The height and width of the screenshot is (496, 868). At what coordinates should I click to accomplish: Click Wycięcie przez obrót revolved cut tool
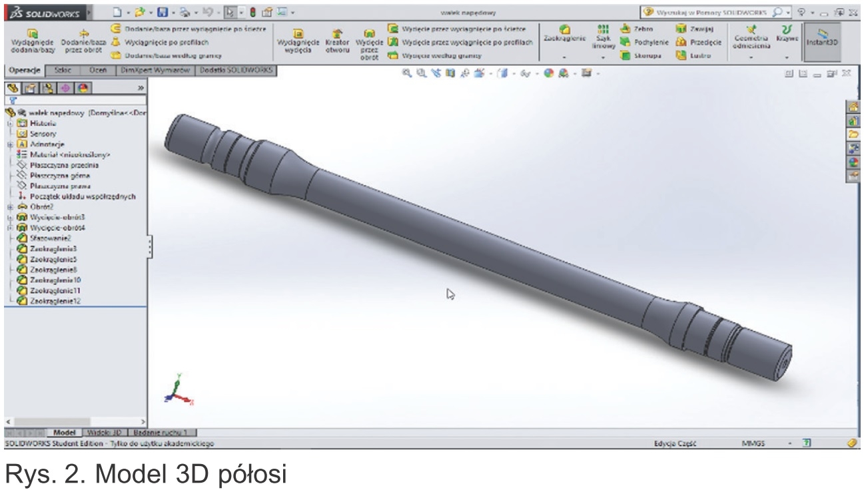point(368,46)
